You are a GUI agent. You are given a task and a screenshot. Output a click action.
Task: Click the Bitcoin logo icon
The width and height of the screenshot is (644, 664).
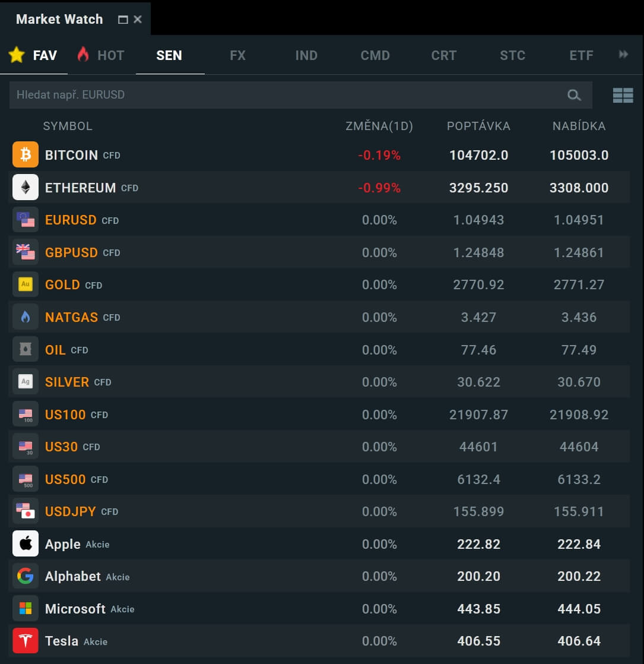tap(26, 155)
